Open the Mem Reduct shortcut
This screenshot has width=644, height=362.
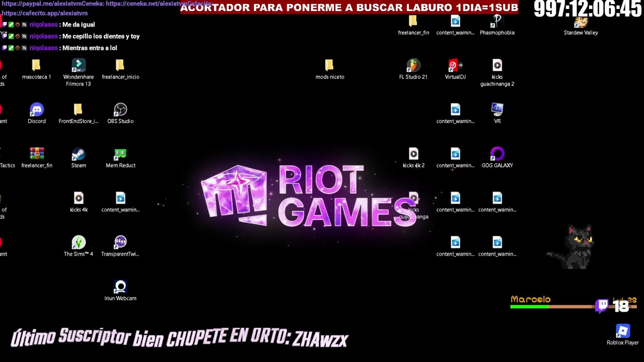[x=120, y=158]
